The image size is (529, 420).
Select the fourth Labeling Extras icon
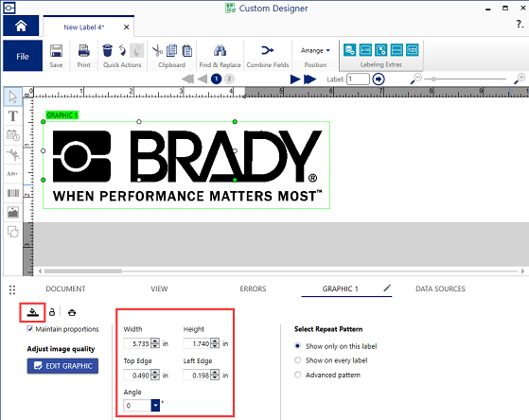tap(397, 50)
